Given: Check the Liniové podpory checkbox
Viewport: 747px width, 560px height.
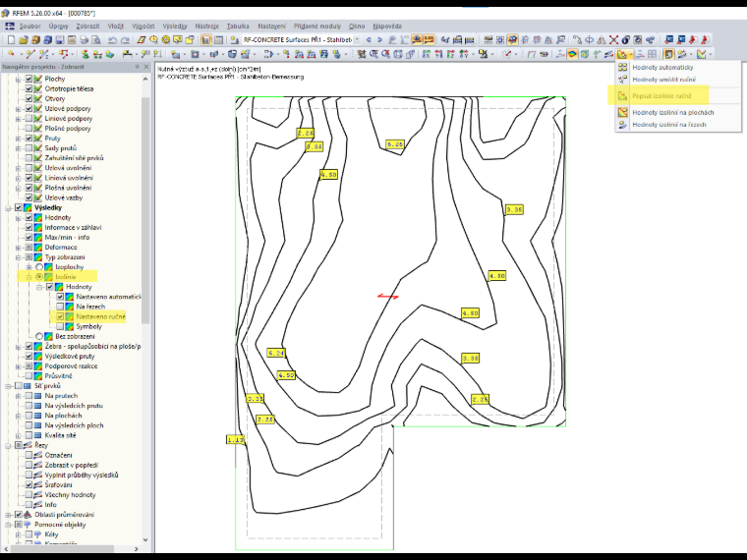Looking at the screenshot, I should pyautogui.click(x=29, y=118).
